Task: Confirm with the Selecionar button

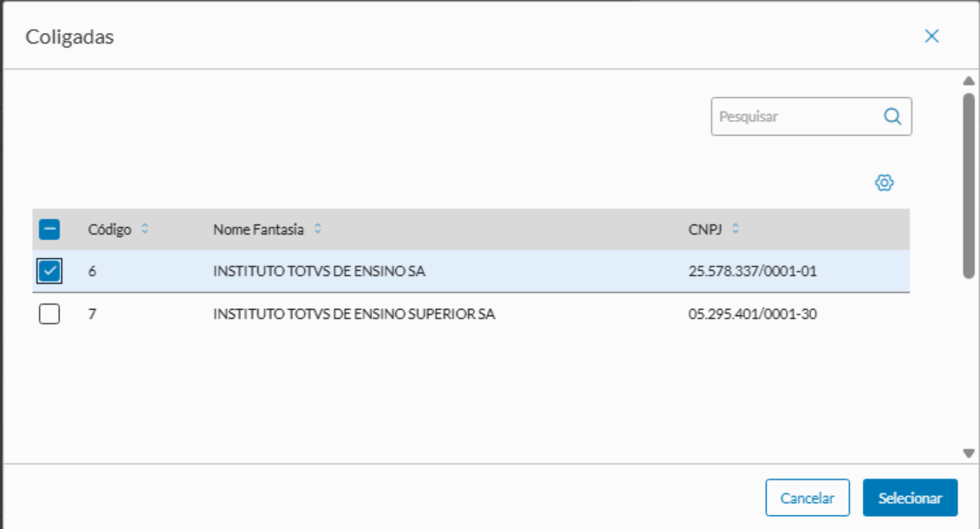Action: pos(910,498)
